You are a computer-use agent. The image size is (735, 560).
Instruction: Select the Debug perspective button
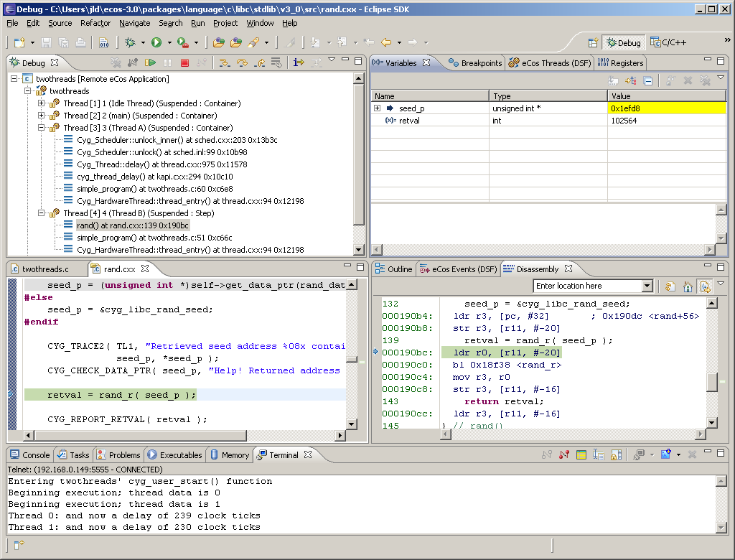(624, 42)
